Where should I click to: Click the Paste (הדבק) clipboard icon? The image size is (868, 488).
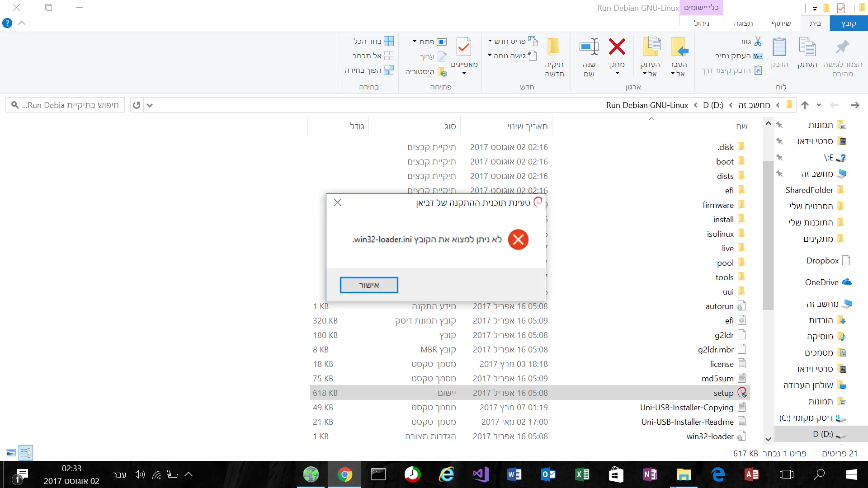tap(779, 47)
